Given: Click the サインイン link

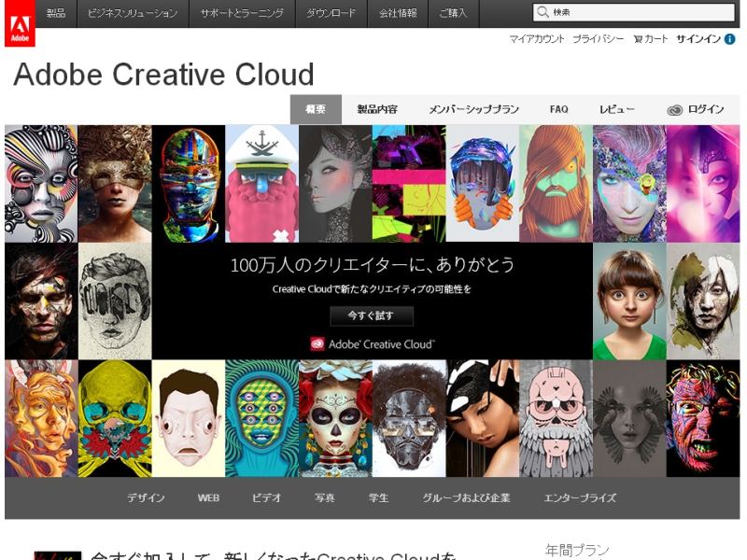Looking at the screenshot, I should pos(698,39).
